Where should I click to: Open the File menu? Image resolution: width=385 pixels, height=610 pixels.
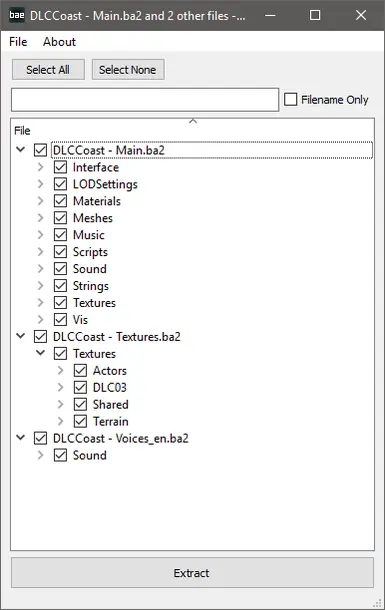coord(18,42)
